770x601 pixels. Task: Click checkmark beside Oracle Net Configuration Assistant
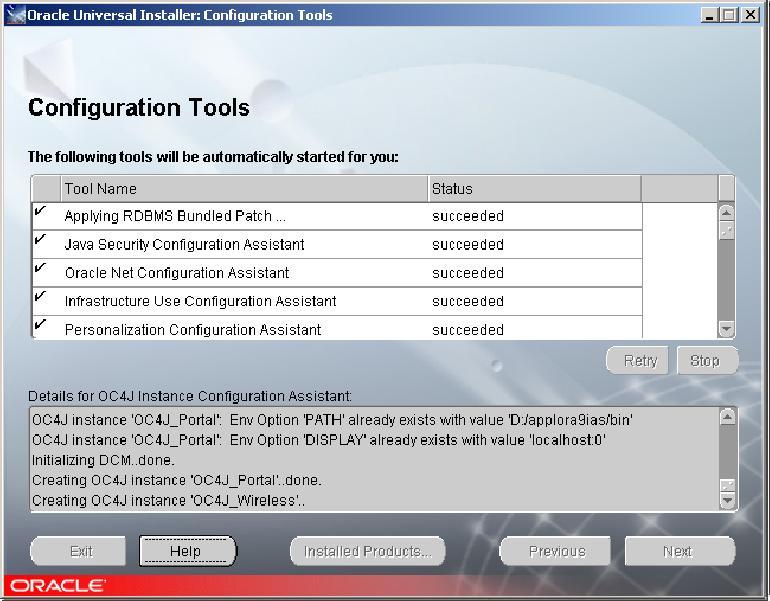pos(40,268)
